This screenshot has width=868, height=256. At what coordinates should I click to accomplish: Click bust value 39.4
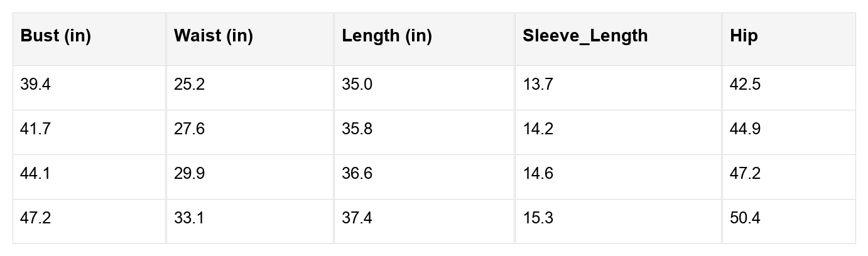[35, 85]
